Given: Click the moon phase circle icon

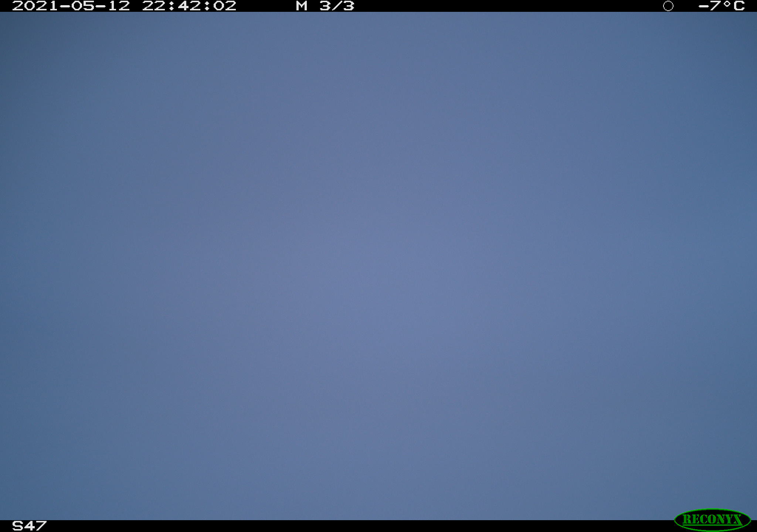Looking at the screenshot, I should (668, 6).
